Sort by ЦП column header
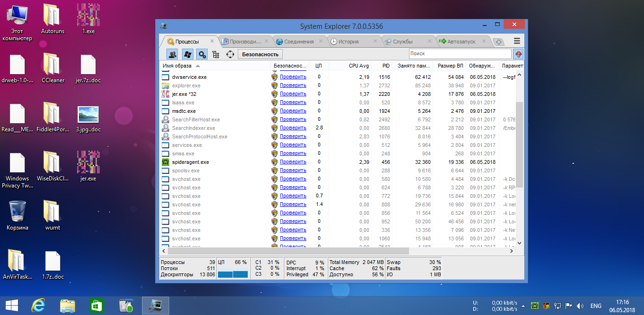Image resolution: width=644 pixels, height=315 pixels. [319, 66]
